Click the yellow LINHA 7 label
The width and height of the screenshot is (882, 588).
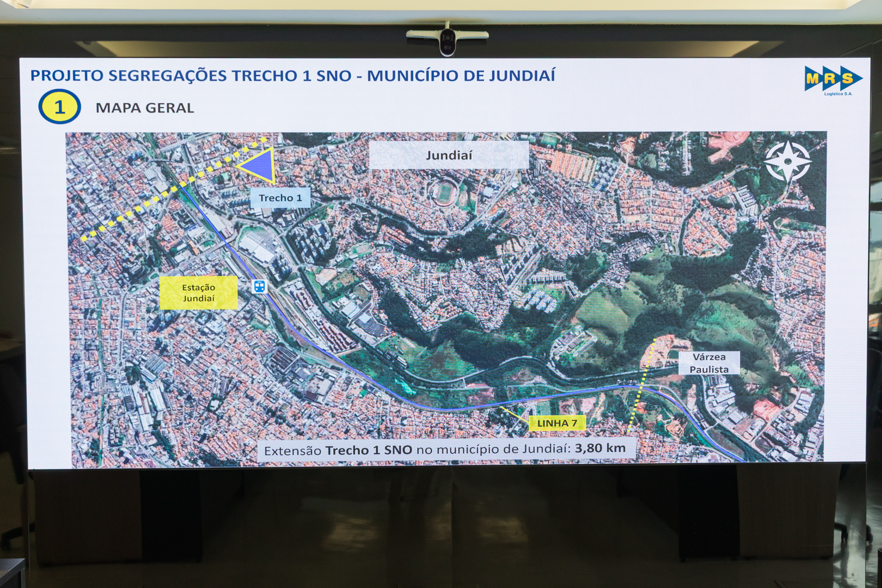coord(557,423)
